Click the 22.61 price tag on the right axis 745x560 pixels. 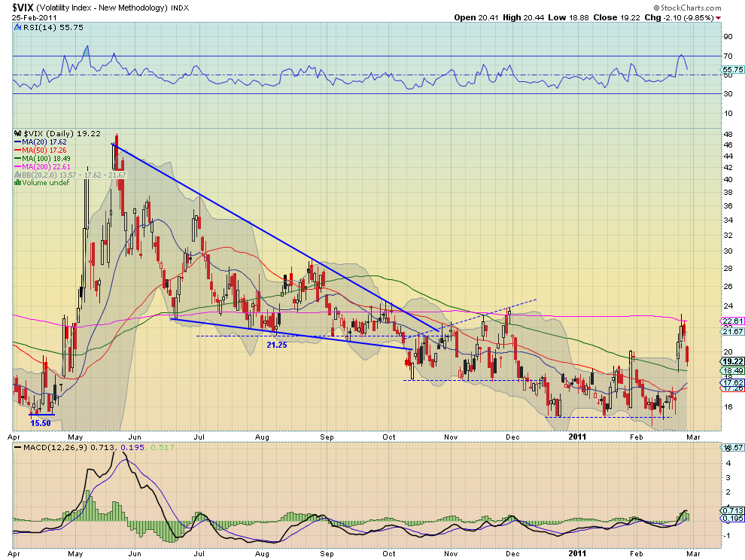(733, 321)
